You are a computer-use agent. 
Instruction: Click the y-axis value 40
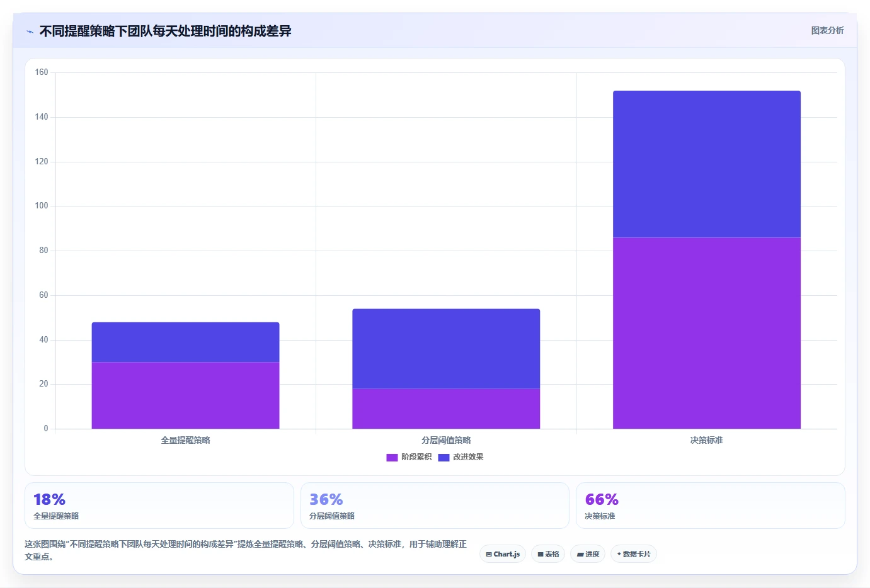coord(43,340)
